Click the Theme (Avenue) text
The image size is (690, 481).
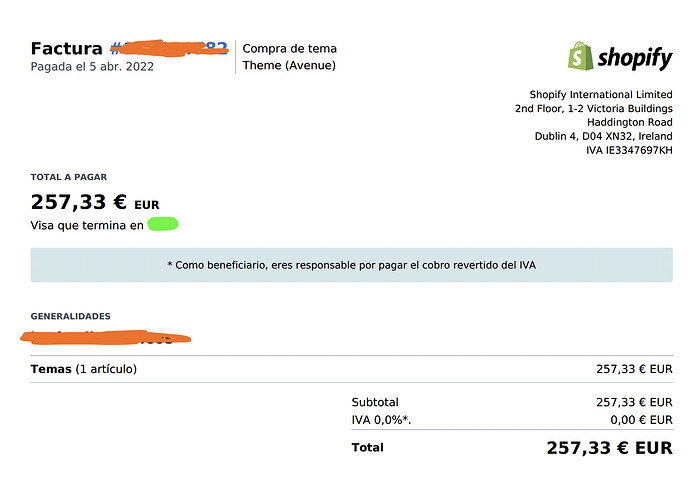pos(289,65)
